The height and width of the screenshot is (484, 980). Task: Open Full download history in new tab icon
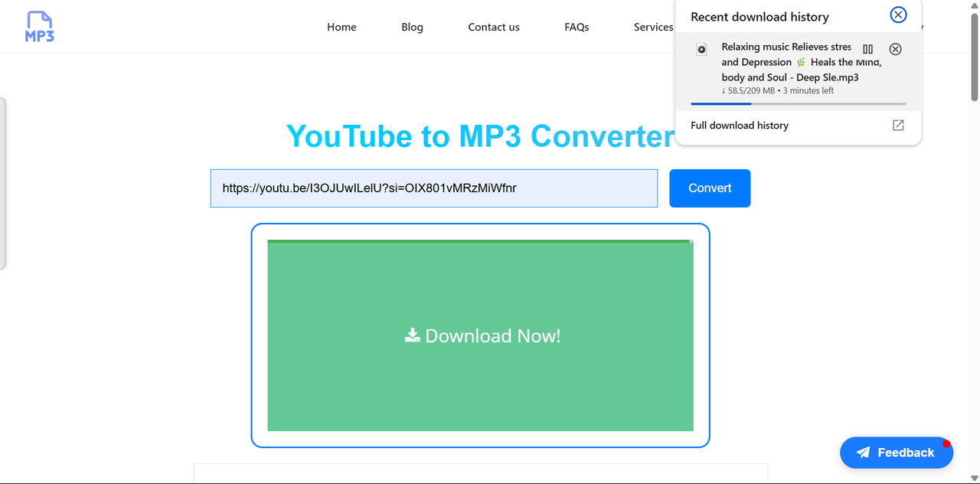[x=898, y=125]
